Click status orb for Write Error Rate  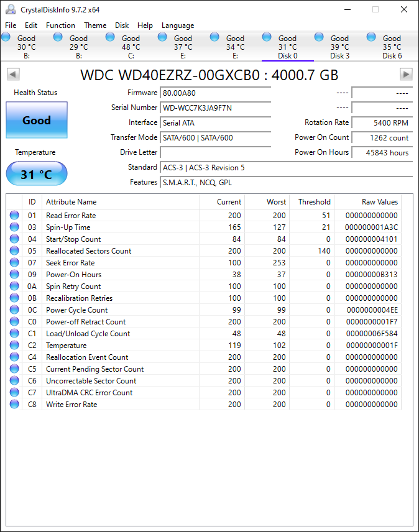(x=14, y=405)
